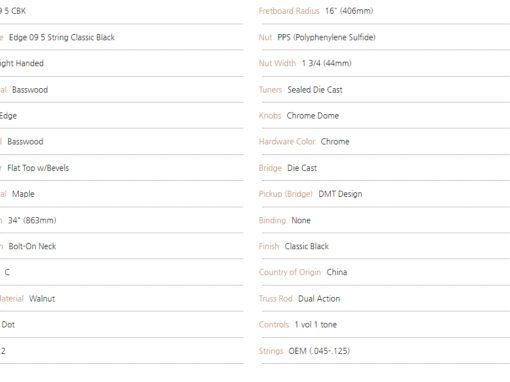Click the 34" (863mm) scale length value
The image size is (510, 382).
click(x=32, y=220)
